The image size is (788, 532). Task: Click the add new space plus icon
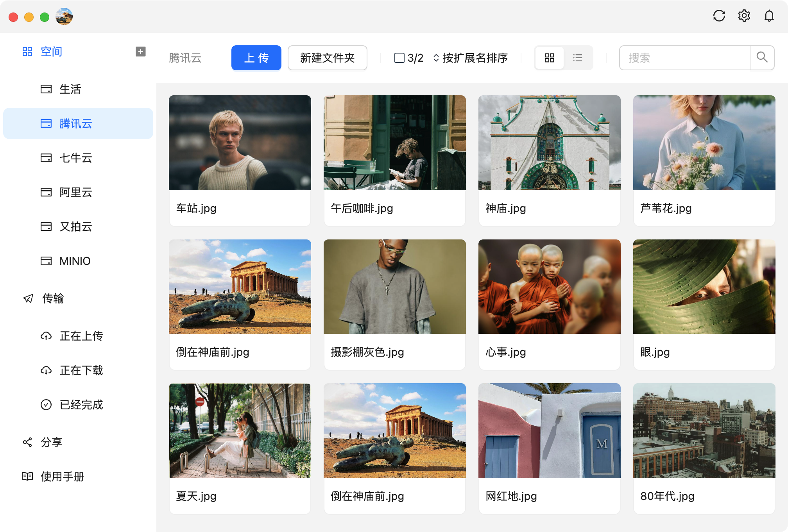point(140,51)
